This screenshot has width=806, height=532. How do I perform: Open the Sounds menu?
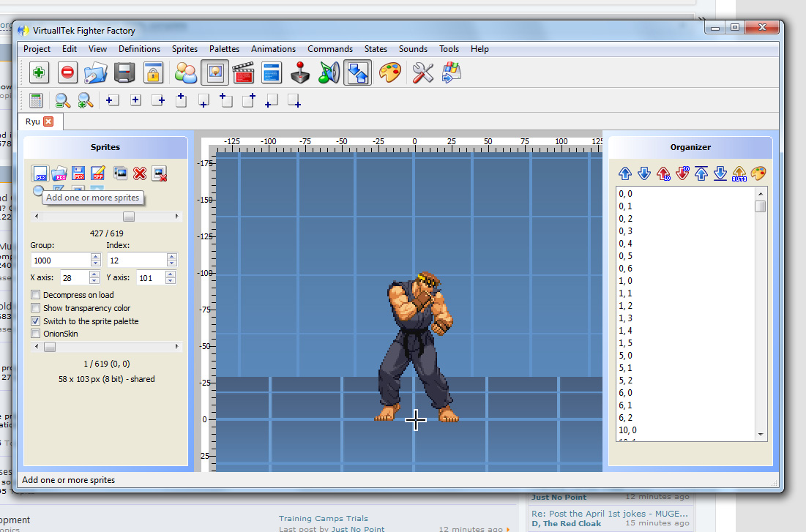pos(414,49)
